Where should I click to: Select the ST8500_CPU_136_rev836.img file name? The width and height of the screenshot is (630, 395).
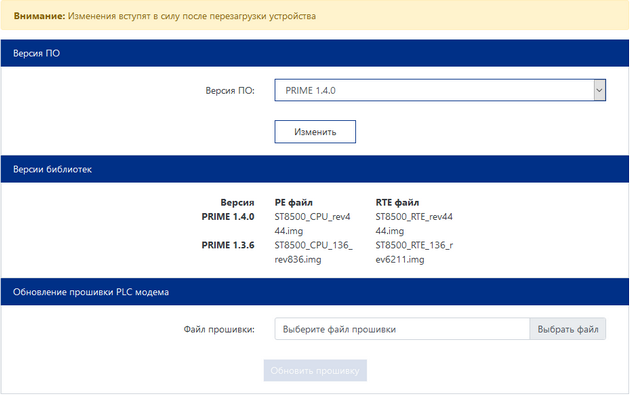(x=313, y=252)
